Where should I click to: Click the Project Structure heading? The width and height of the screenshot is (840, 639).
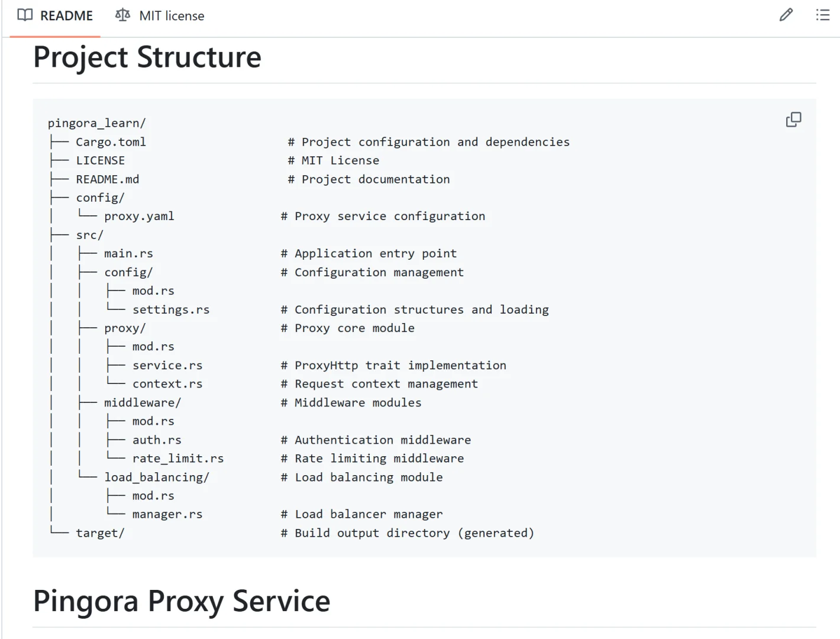[x=147, y=57]
